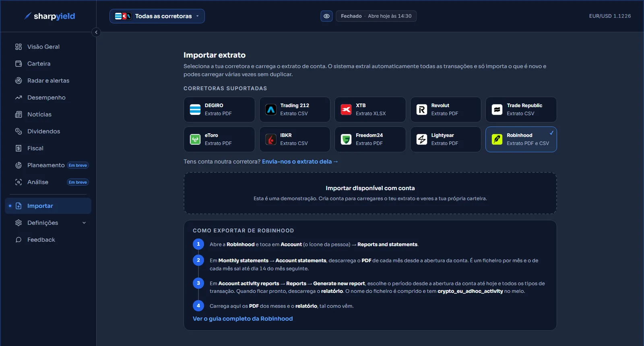Click the Desempenho trend icon

click(19, 97)
